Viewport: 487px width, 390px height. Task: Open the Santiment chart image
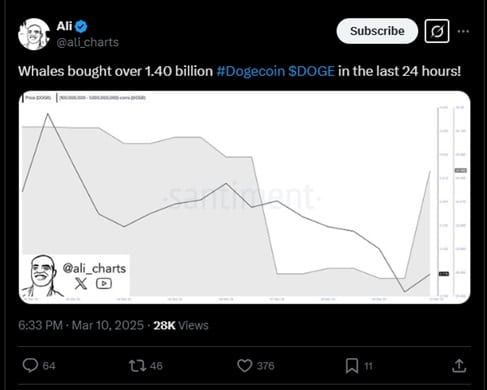tap(244, 197)
